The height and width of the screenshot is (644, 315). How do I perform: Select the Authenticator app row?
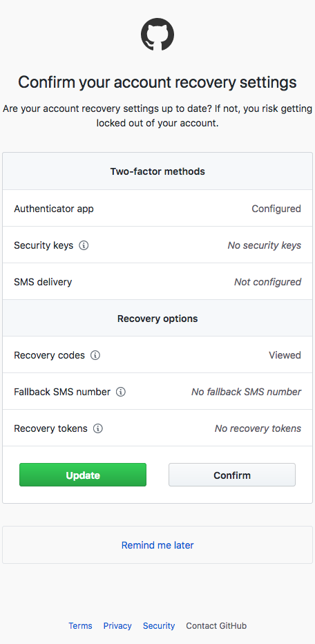157,208
